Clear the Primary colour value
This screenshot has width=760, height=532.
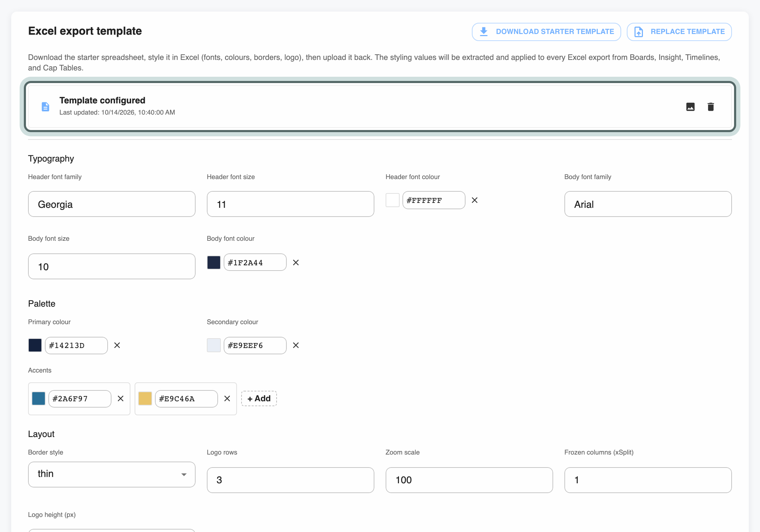tap(117, 345)
